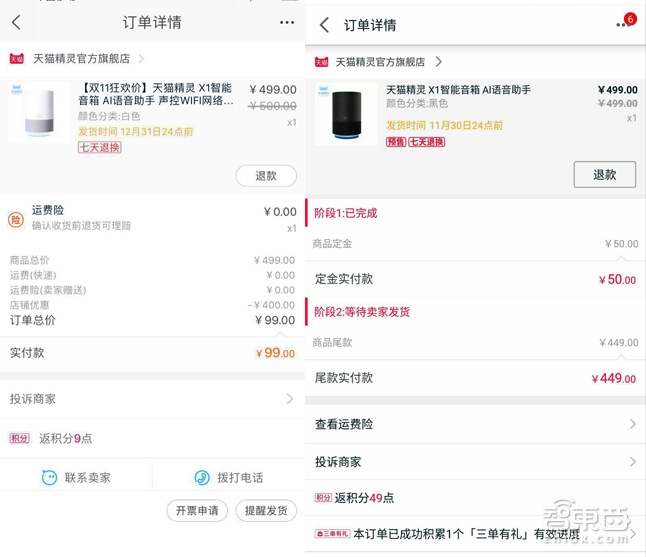Tap the contact seller chat icon

50,478
